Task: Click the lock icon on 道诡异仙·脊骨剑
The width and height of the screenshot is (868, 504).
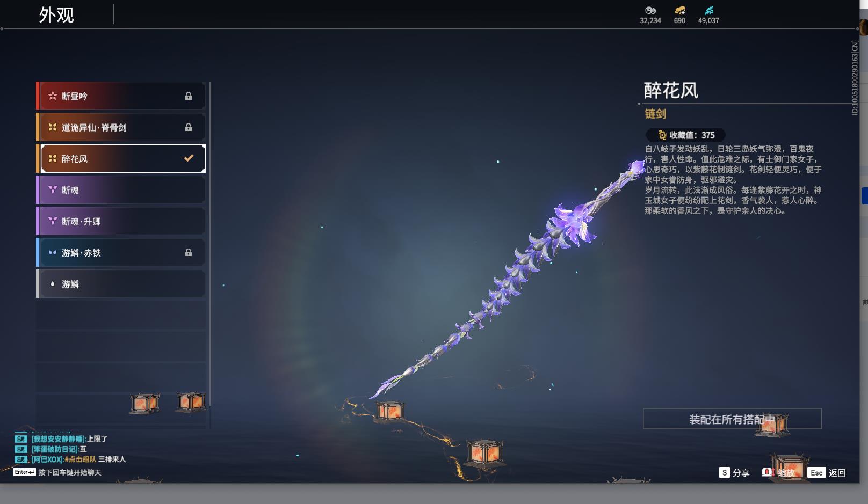Action: point(189,127)
